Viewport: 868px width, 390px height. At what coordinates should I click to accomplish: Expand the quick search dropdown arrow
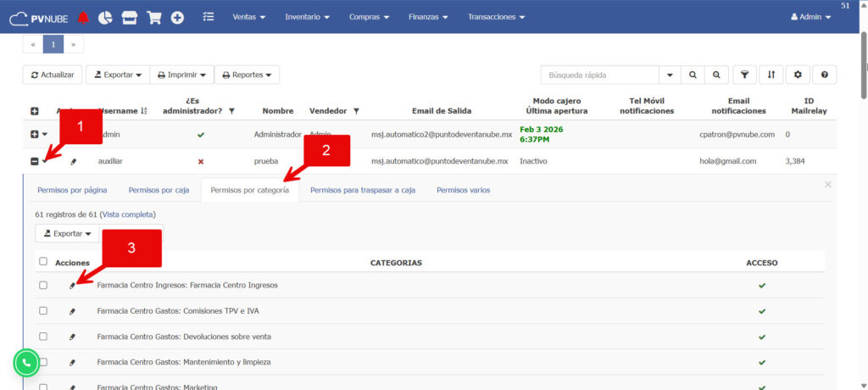coord(670,75)
